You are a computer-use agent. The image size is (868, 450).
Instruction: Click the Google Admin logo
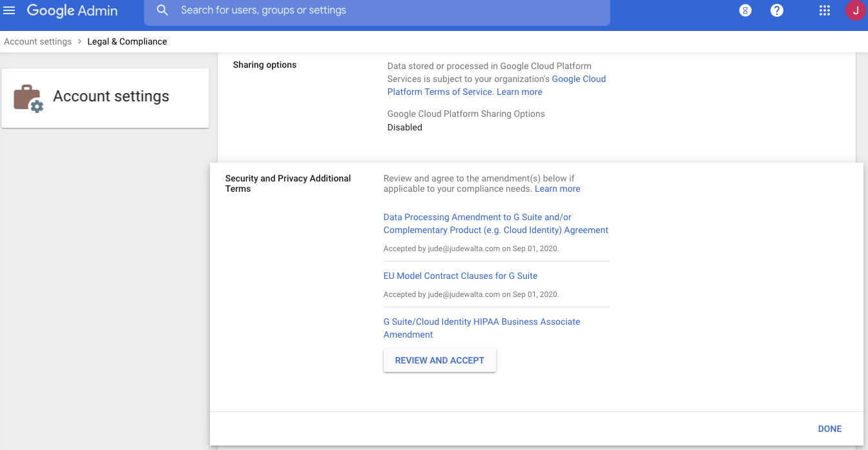click(x=72, y=10)
